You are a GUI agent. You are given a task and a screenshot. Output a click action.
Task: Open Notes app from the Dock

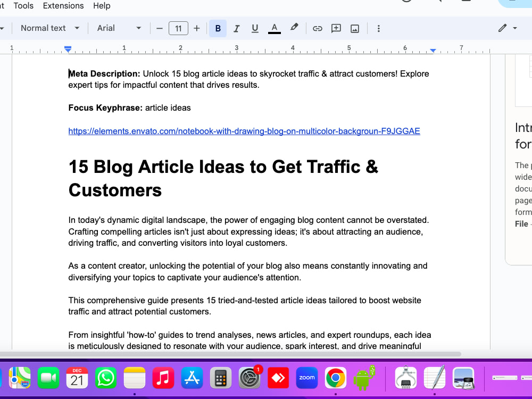[x=135, y=378]
